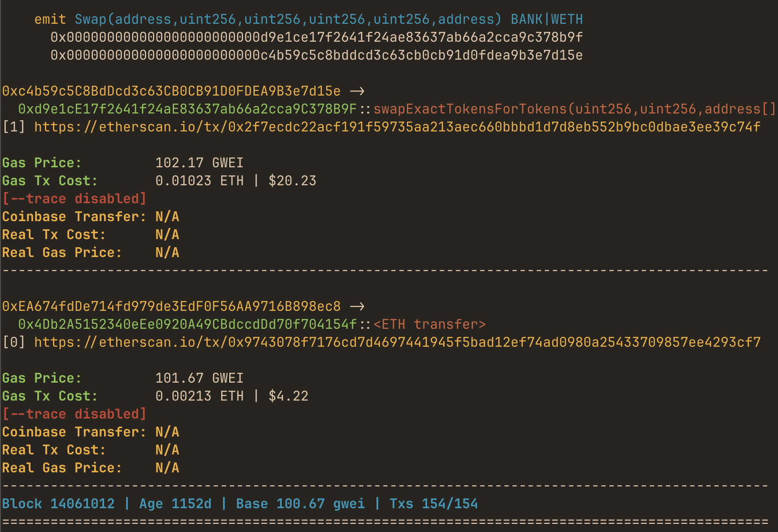The image size is (778, 532).
Task: Click the ETH transfer label
Action: (430, 324)
